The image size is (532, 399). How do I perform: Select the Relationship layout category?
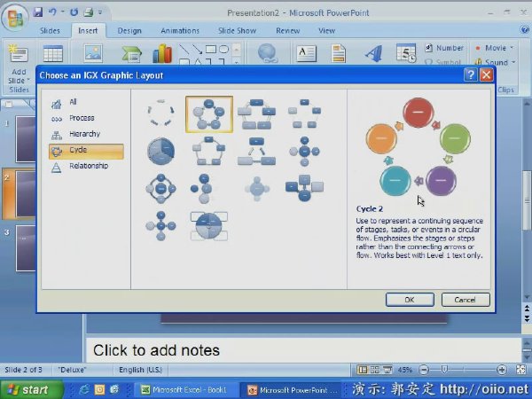(86, 167)
